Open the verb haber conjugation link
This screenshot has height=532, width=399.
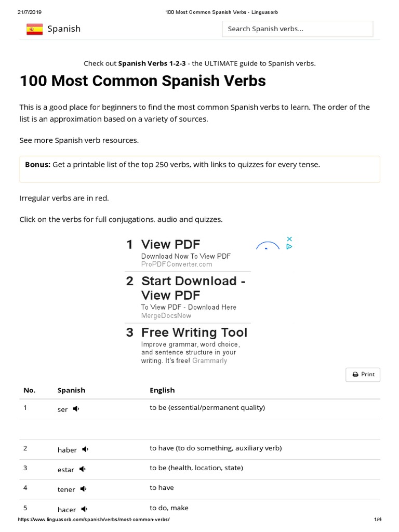(67, 450)
